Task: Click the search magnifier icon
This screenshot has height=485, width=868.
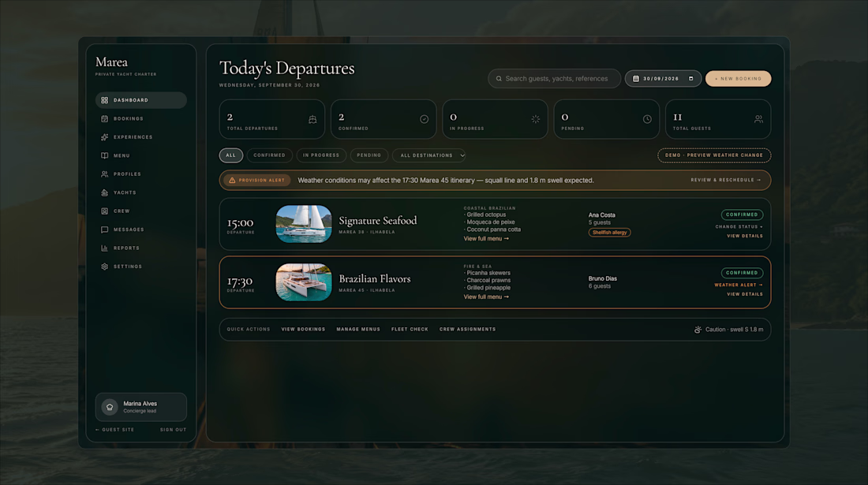Action: pos(499,79)
